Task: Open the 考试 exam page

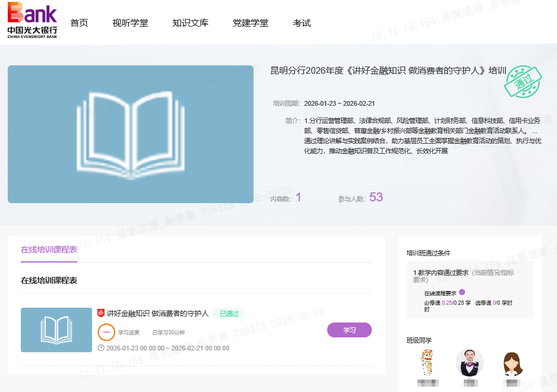Action: pyautogui.click(x=302, y=23)
